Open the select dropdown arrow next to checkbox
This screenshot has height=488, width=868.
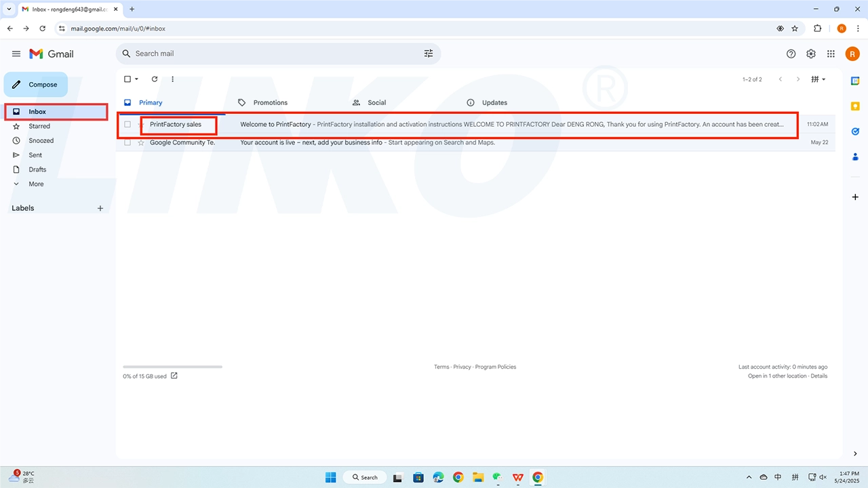(x=136, y=79)
